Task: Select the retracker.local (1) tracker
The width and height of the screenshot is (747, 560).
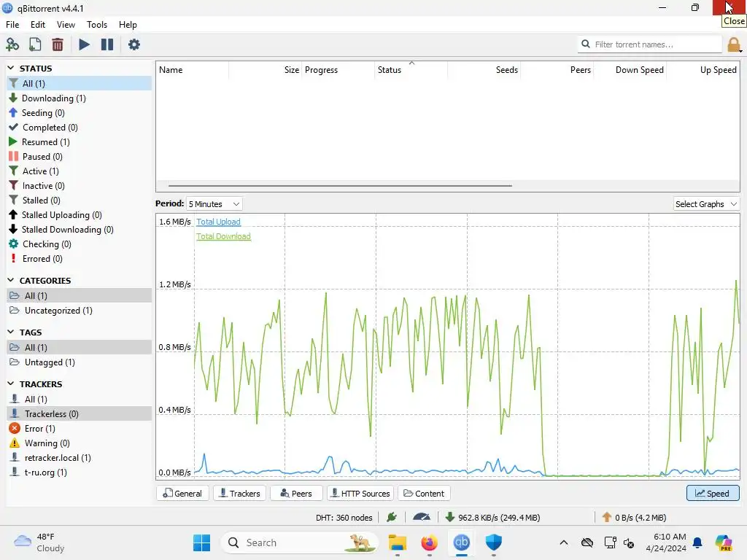Action: coord(79,458)
